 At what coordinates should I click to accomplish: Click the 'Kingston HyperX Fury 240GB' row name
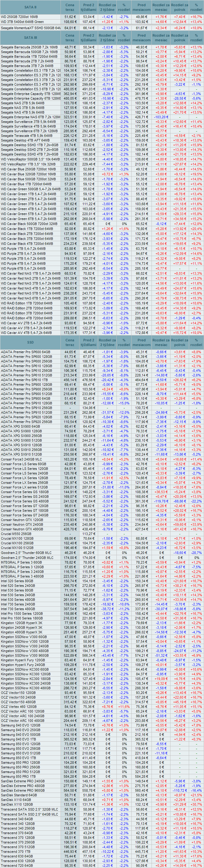pos(23,665)
